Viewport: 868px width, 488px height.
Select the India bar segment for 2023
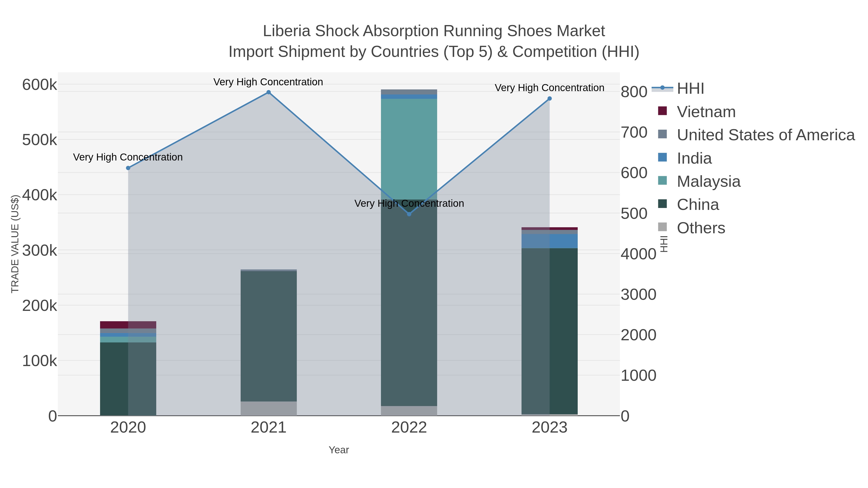[x=549, y=241]
